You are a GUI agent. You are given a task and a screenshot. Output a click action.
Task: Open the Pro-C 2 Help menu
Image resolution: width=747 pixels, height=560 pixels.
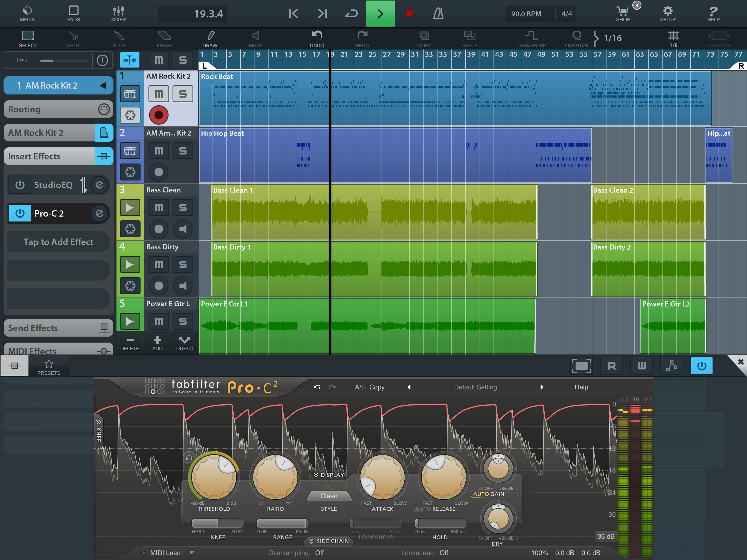click(x=581, y=387)
